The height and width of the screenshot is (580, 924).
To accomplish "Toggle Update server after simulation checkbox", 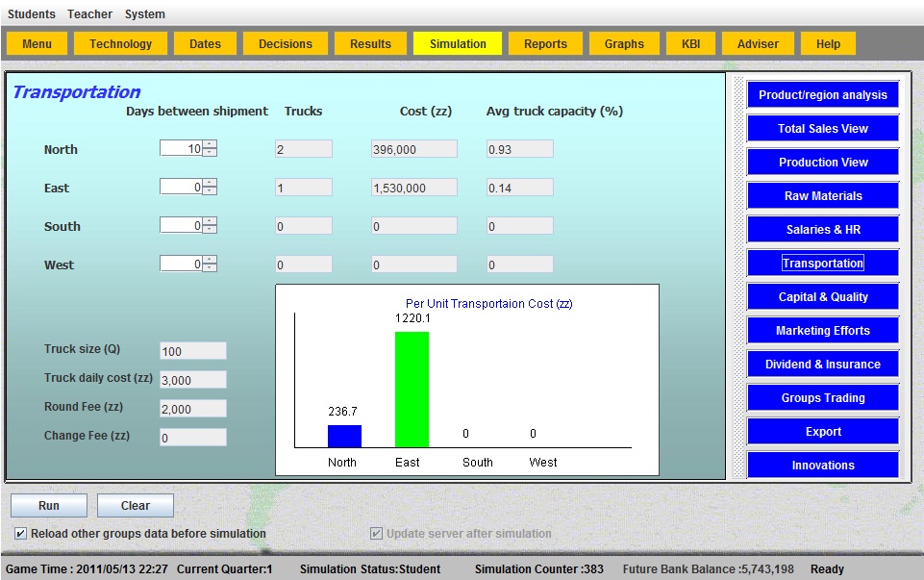I will [377, 534].
